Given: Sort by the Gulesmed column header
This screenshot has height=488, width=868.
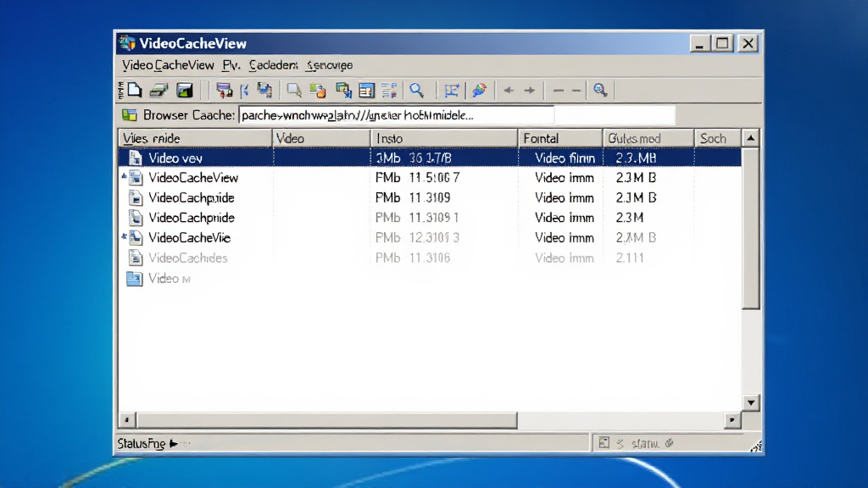Looking at the screenshot, I should (x=648, y=138).
